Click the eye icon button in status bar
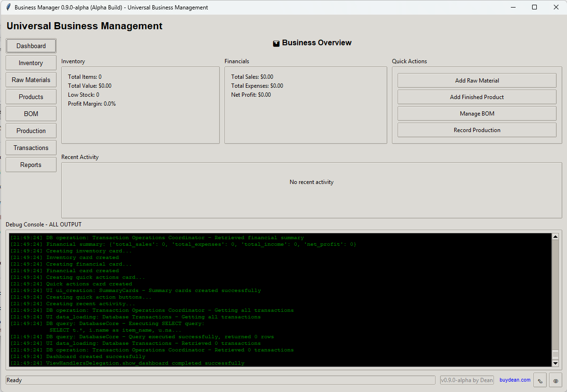 coord(556,380)
